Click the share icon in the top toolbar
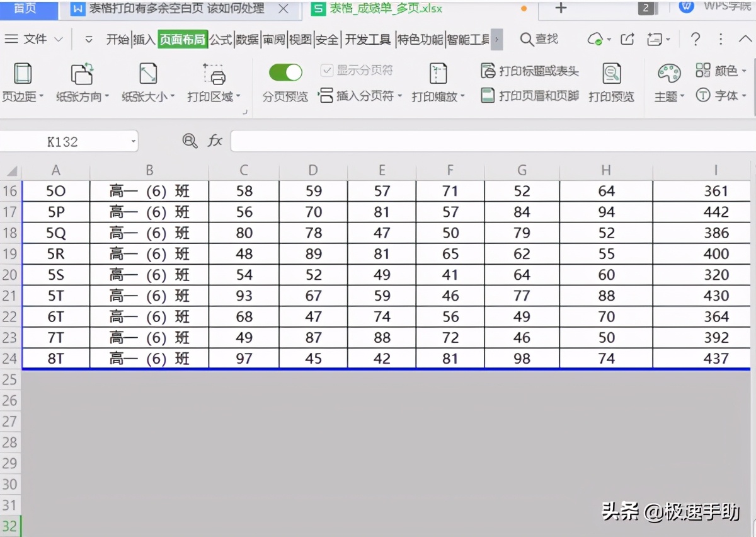 pos(627,38)
